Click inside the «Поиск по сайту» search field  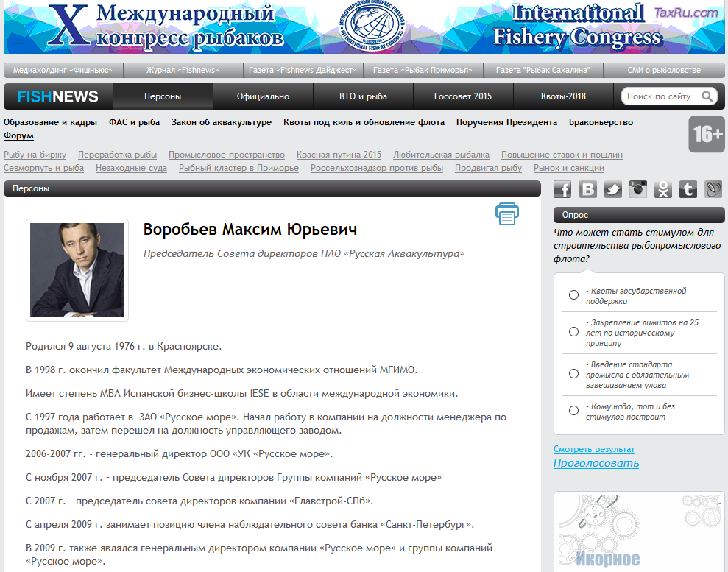pyautogui.click(x=659, y=96)
